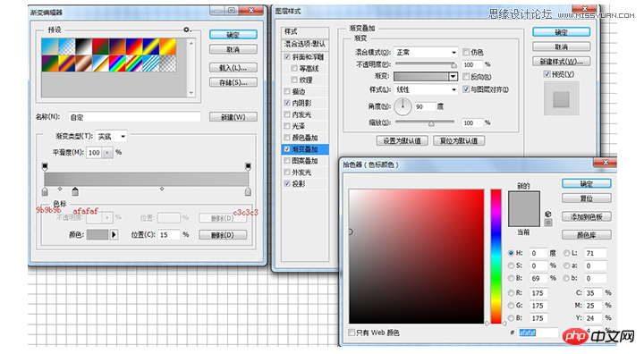Enable the 仿色 checkbox

tap(466, 52)
